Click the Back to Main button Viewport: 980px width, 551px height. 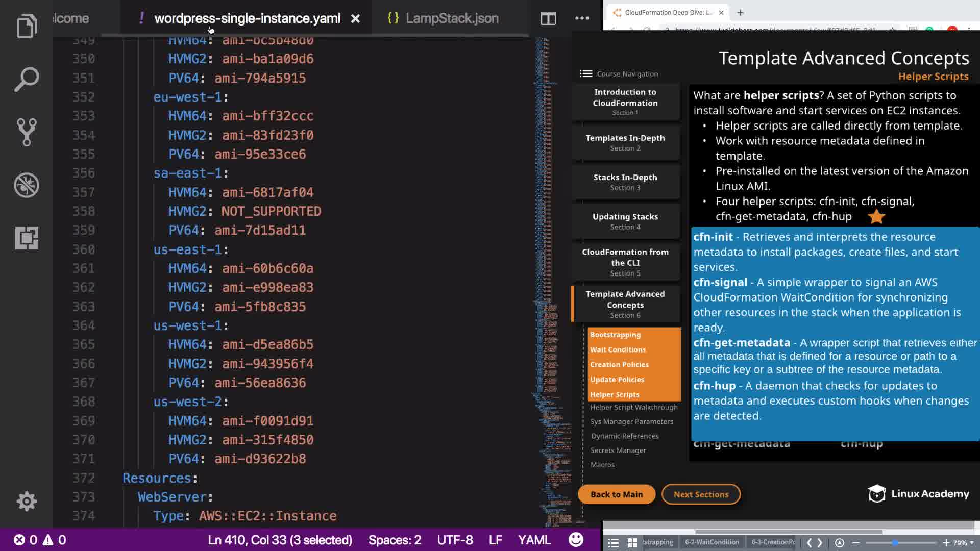pyautogui.click(x=616, y=494)
